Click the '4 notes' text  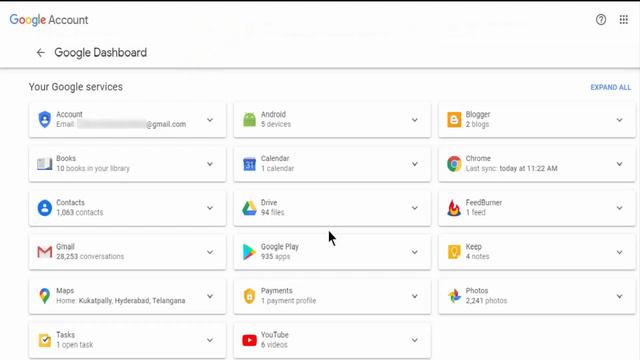[x=477, y=257]
